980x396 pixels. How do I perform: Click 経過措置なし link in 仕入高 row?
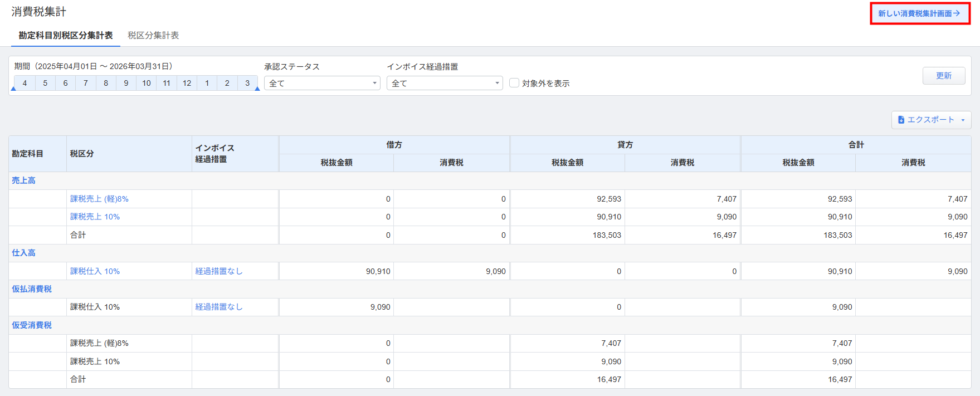click(219, 271)
